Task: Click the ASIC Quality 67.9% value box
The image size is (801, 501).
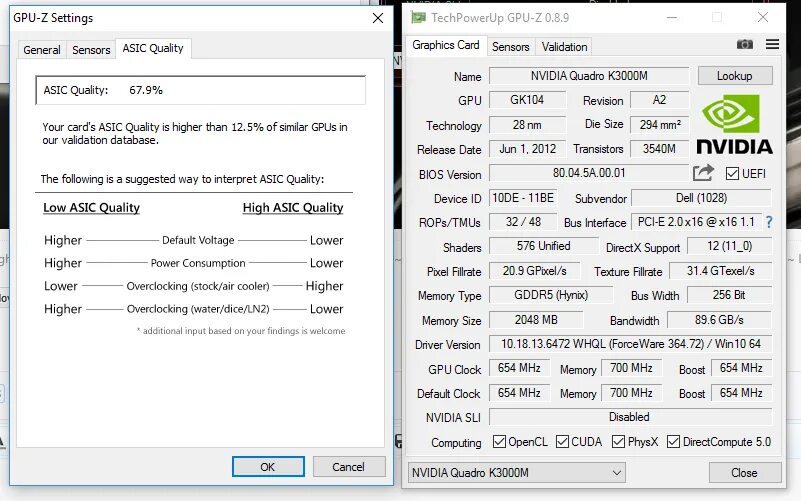Action: 200,90
